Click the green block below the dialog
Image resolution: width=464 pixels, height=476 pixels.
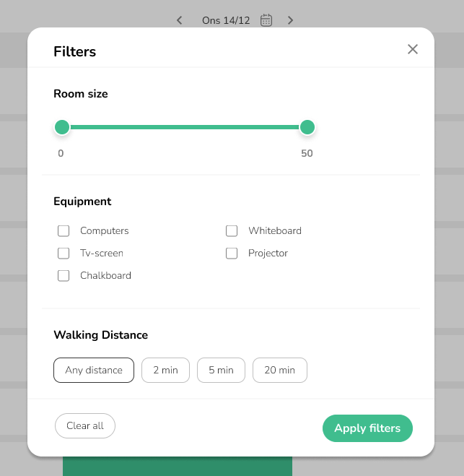point(178,467)
